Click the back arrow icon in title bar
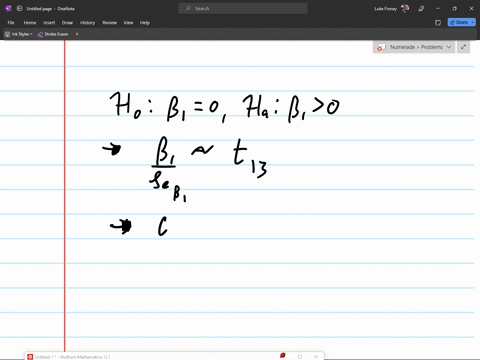480x360 pixels. (x=19, y=9)
